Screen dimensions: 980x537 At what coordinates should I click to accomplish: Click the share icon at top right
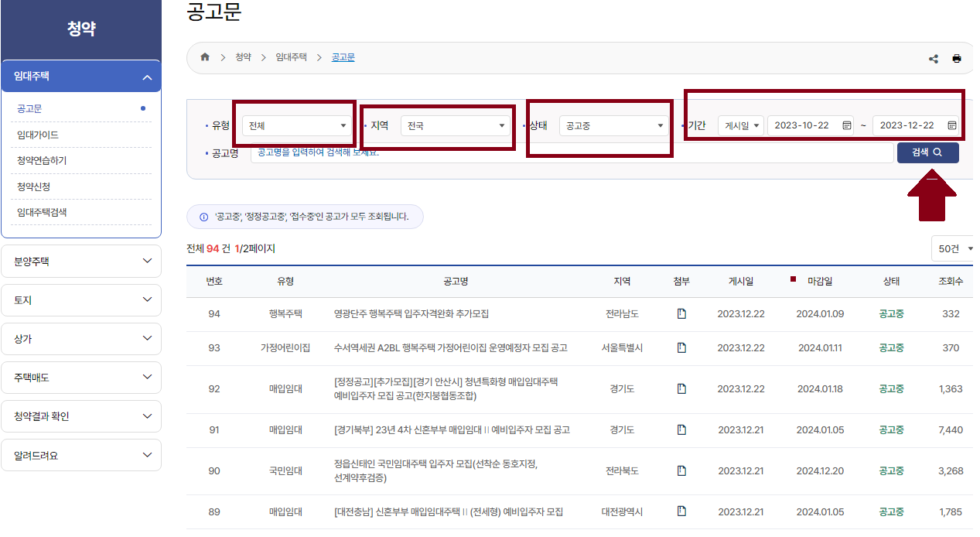coord(934,57)
